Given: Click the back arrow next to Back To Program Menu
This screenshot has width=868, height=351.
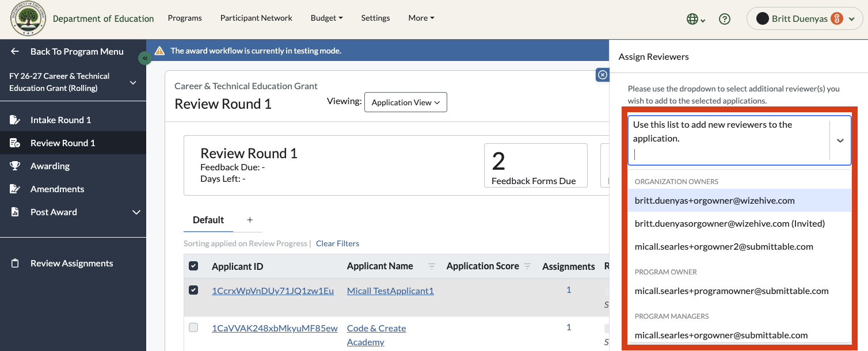Looking at the screenshot, I should coord(15,51).
